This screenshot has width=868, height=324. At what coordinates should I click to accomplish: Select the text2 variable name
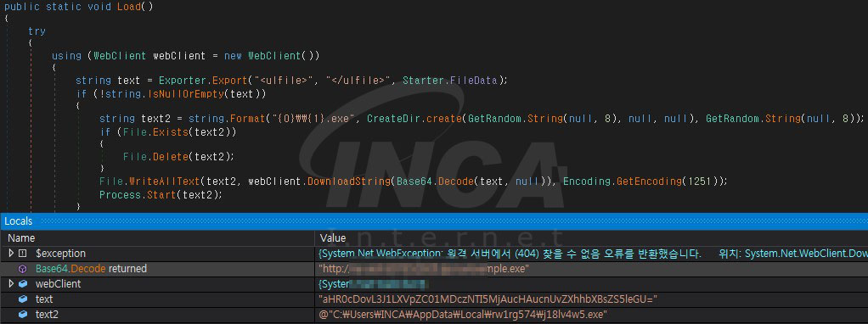47,315
